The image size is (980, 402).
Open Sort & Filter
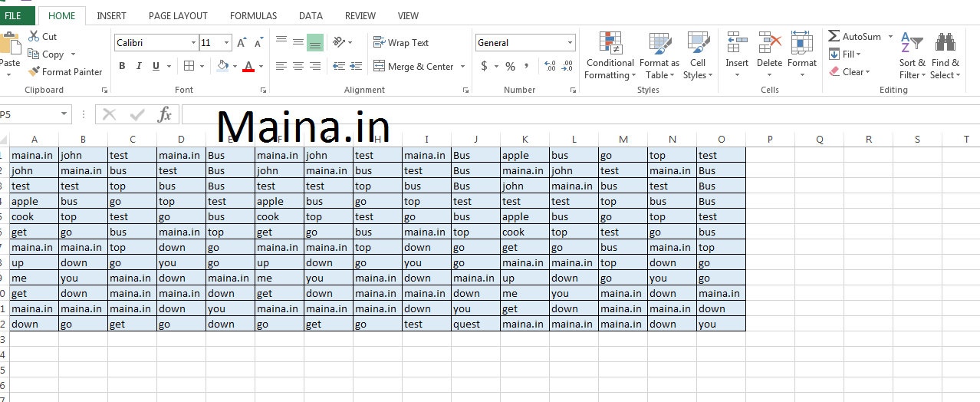coord(912,55)
